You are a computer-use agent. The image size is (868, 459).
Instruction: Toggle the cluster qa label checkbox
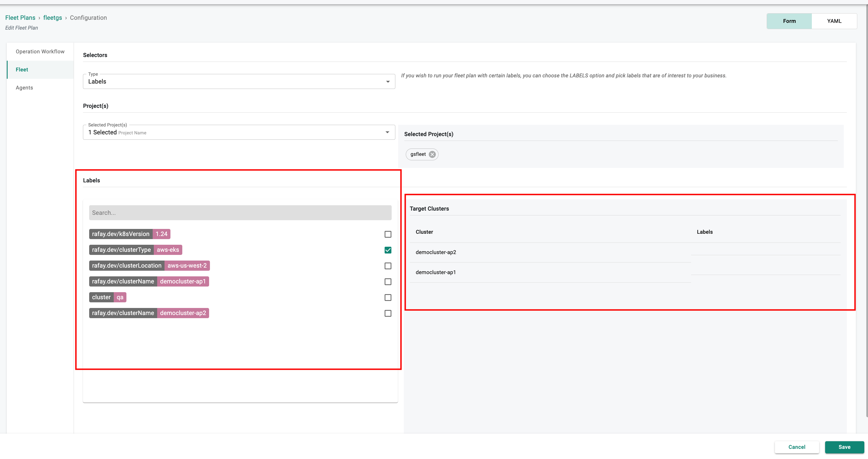pos(388,297)
